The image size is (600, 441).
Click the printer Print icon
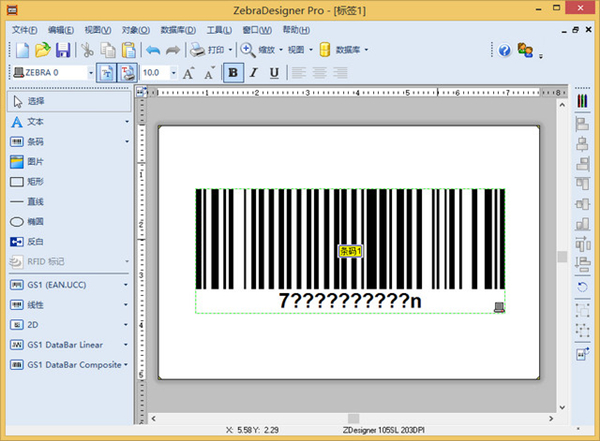pos(197,50)
